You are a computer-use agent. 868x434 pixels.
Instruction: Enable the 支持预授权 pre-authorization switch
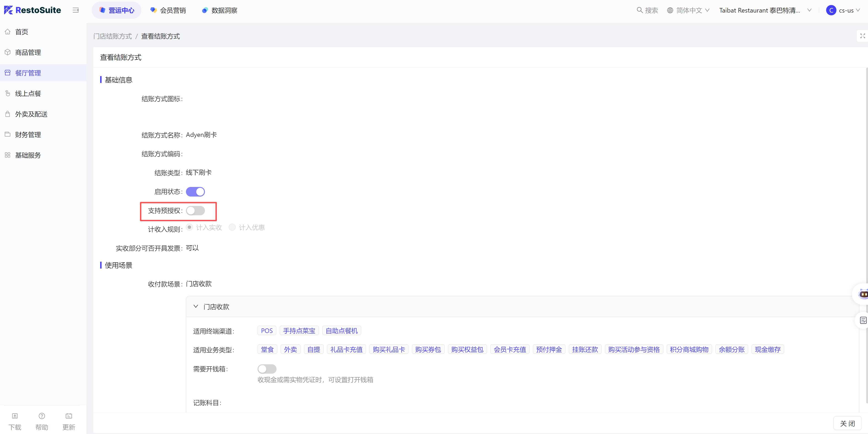[195, 210]
